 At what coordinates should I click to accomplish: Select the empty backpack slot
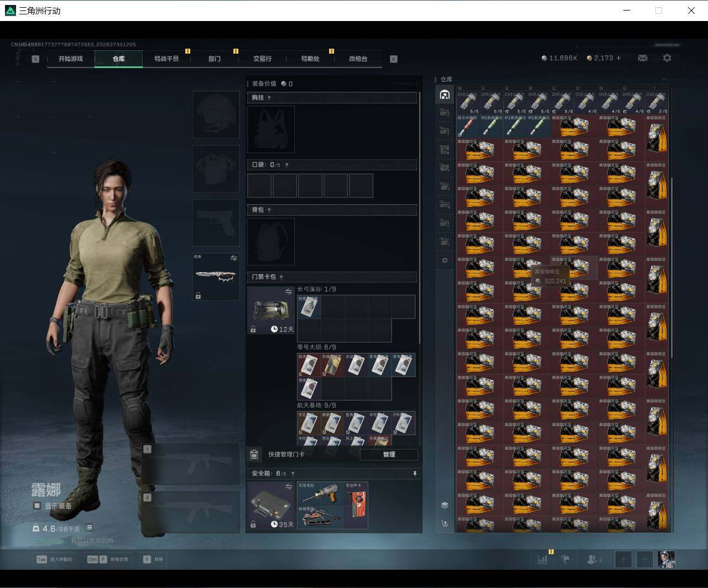(x=271, y=242)
